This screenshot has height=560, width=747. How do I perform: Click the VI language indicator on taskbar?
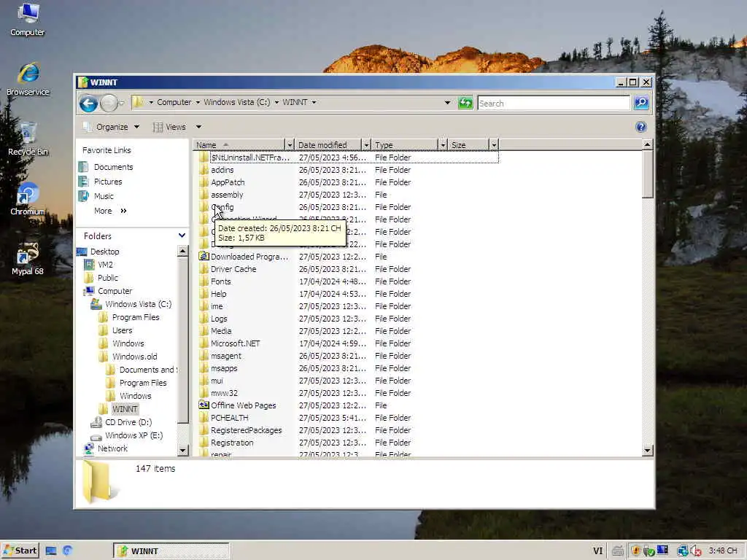click(597, 551)
